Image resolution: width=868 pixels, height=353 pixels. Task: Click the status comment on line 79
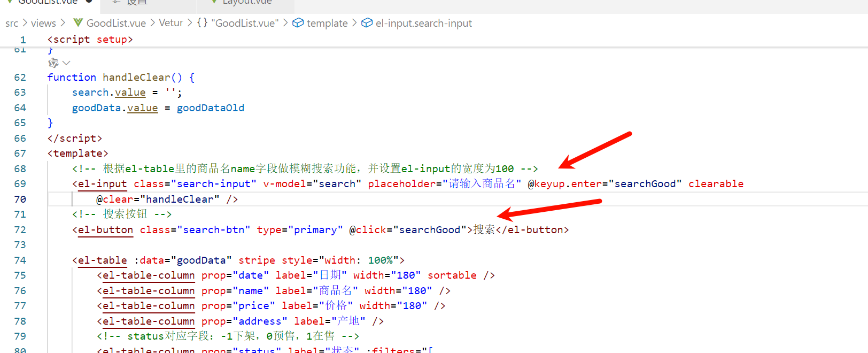click(x=228, y=336)
